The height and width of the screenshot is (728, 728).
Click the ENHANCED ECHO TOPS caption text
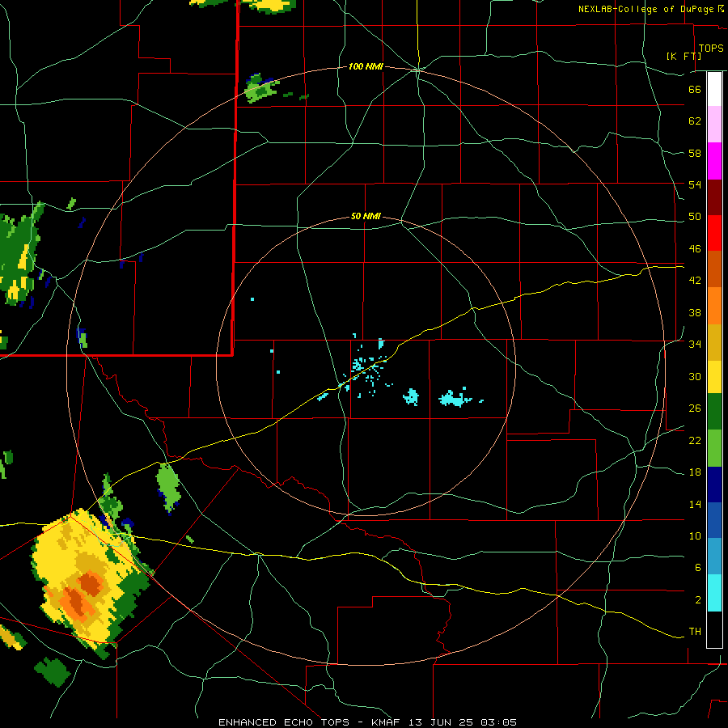[284, 722]
